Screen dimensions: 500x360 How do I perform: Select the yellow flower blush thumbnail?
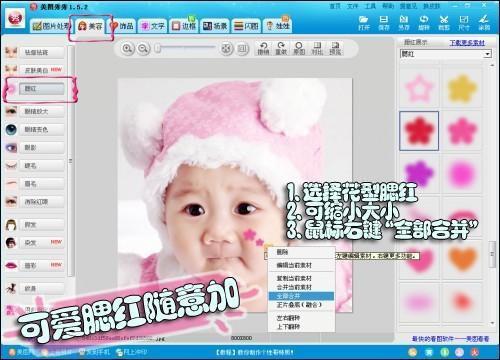pyautogui.click(x=462, y=88)
